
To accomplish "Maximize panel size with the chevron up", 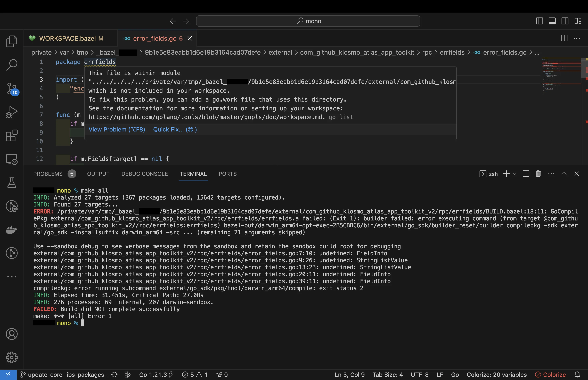I will (564, 174).
